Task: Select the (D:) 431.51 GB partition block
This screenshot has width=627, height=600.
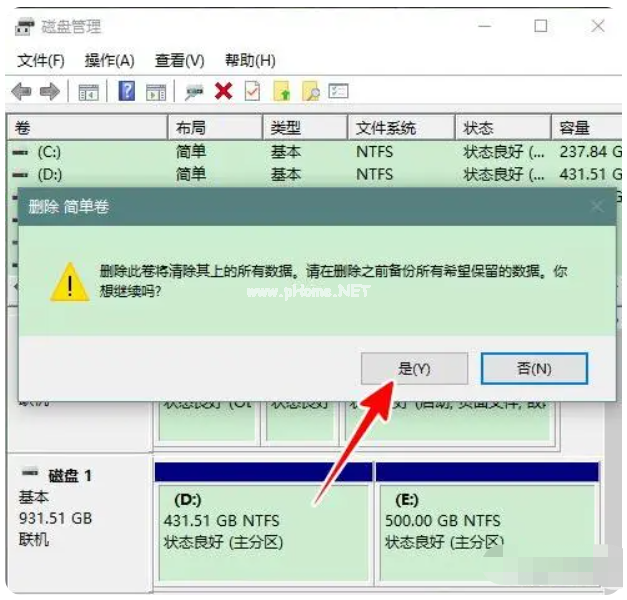Action: (262, 530)
